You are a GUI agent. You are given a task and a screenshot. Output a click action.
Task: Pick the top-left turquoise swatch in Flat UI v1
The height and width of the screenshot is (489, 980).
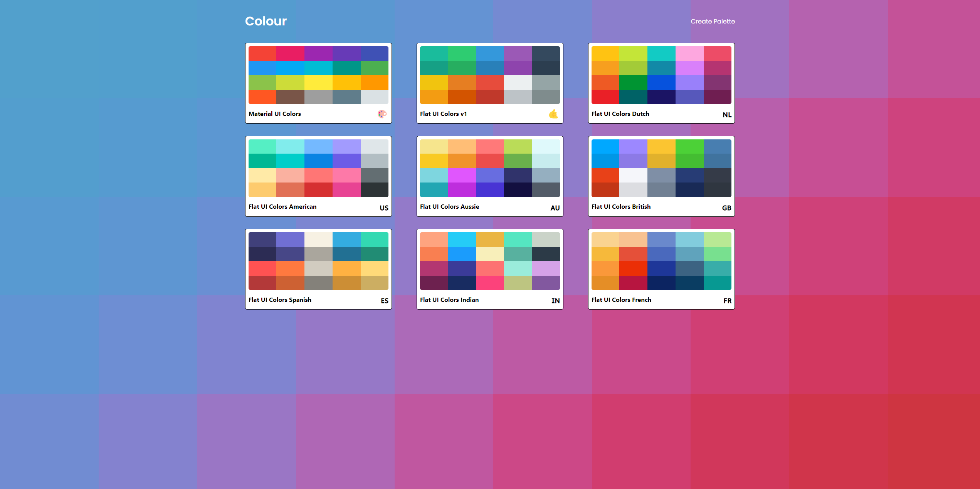(434, 54)
